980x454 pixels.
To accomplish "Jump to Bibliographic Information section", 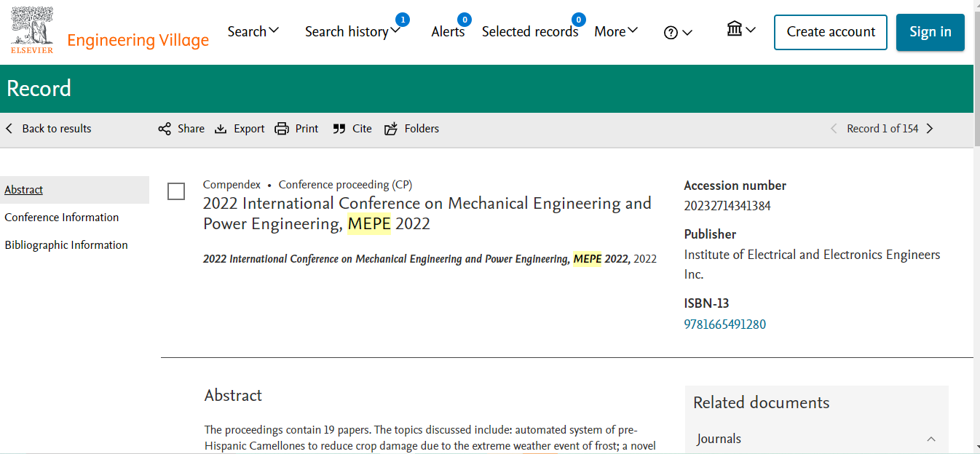I will 66,245.
